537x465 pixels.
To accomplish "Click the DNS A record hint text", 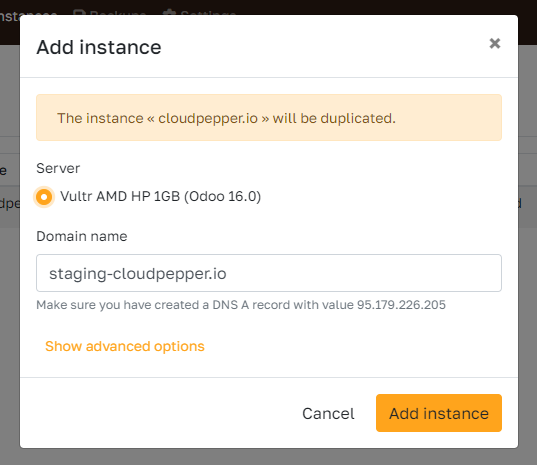I will coord(241,305).
